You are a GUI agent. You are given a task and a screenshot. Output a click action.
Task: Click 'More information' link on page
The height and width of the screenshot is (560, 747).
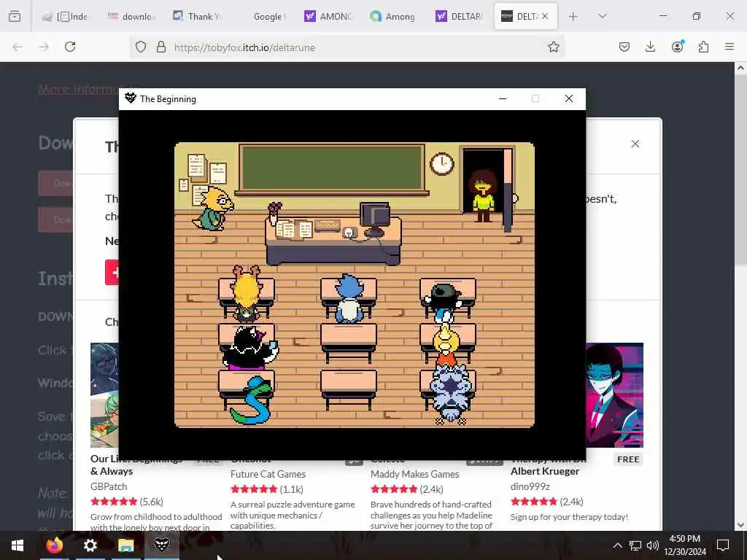tap(79, 89)
